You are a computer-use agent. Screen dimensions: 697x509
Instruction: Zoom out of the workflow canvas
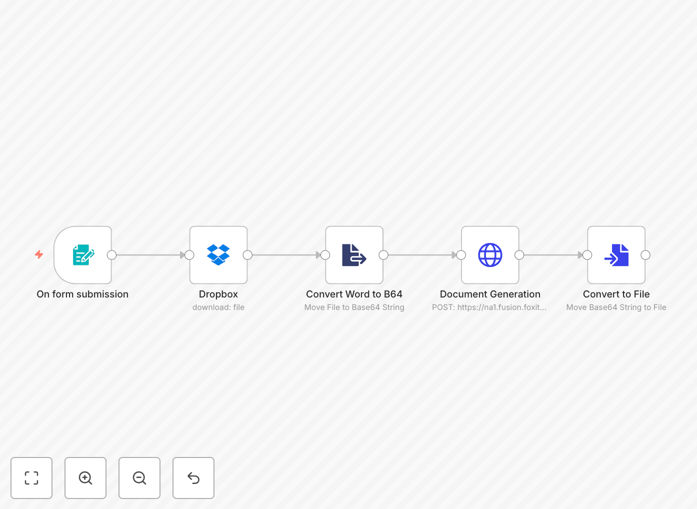139,478
